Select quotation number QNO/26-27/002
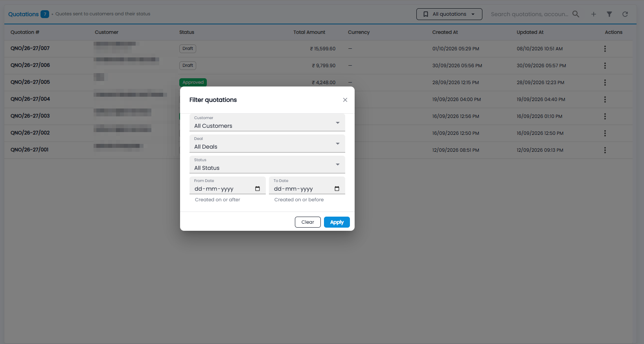This screenshot has width=644, height=344. [x=30, y=133]
